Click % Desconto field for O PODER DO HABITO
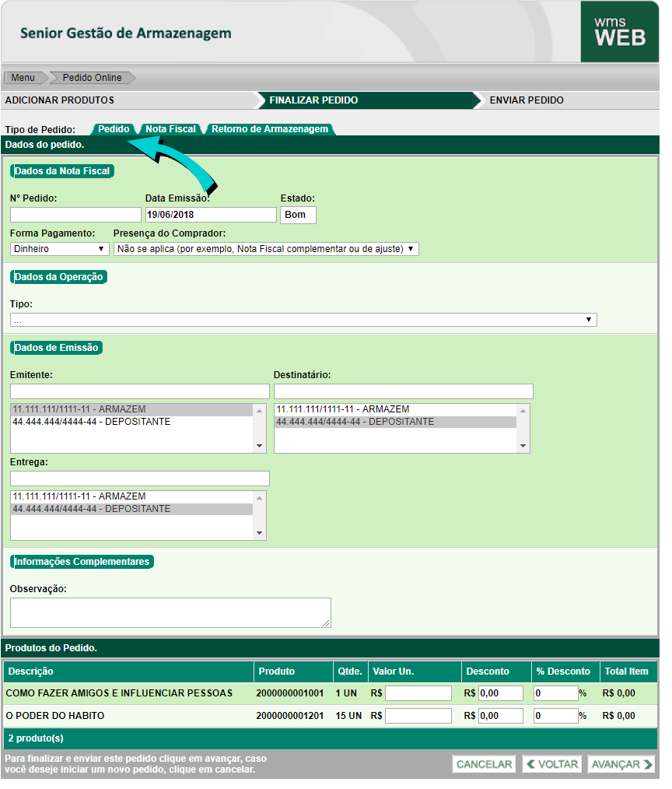The height and width of the screenshot is (789, 672). 556,716
